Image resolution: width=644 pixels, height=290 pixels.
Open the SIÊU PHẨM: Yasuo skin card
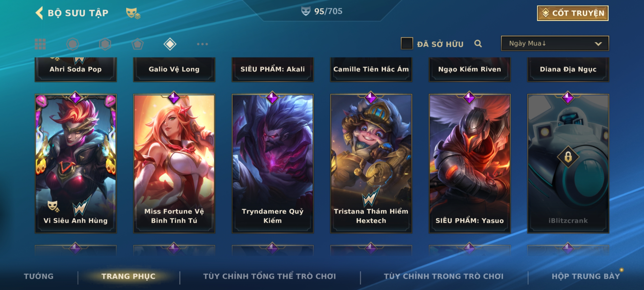(470, 163)
